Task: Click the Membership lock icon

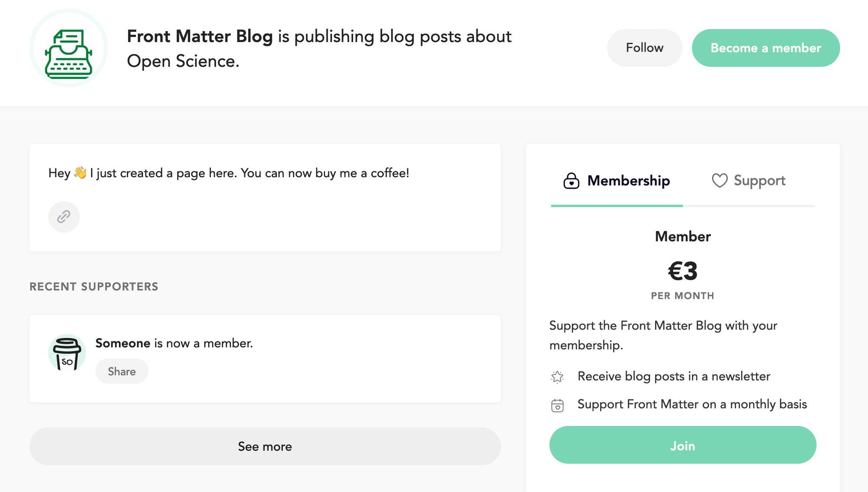Action: (x=571, y=181)
